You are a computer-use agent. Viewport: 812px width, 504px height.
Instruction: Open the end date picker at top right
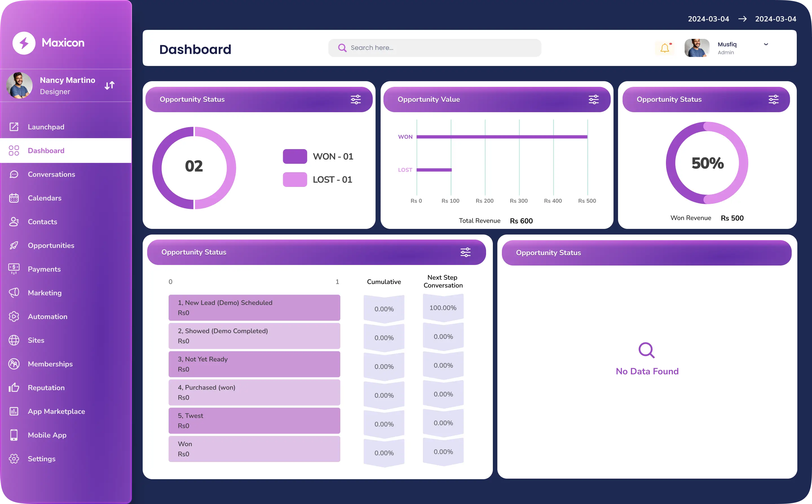[775, 19]
